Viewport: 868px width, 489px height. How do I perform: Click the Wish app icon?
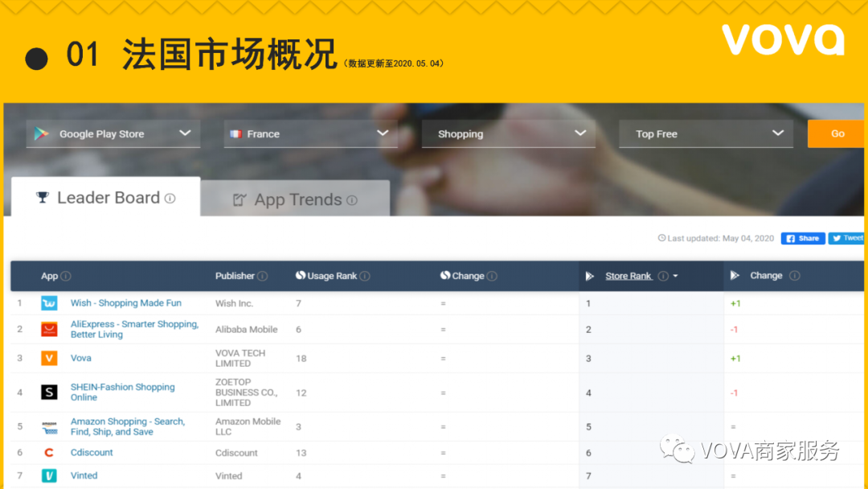(x=49, y=302)
